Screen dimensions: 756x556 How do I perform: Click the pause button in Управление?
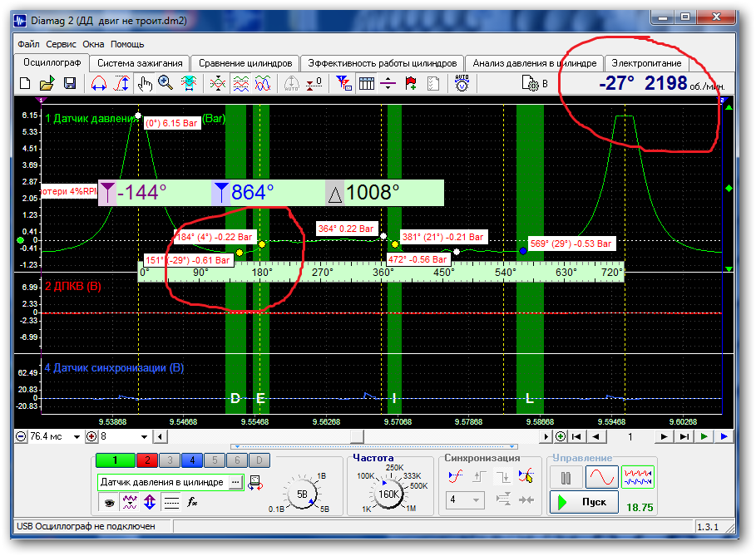pyautogui.click(x=566, y=478)
